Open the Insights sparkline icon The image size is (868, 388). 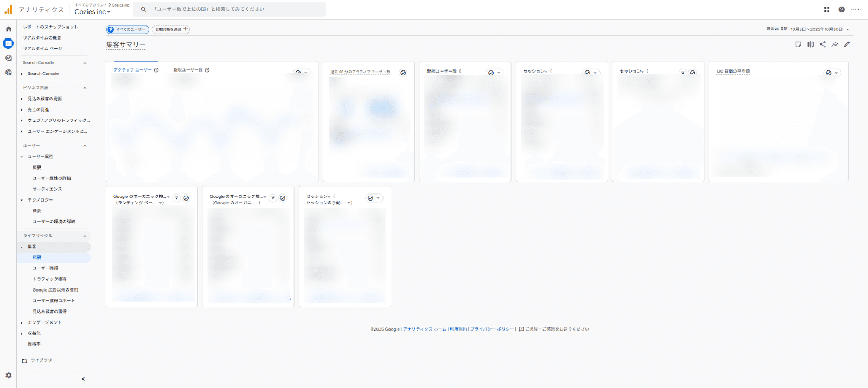[x=834, y=44]
